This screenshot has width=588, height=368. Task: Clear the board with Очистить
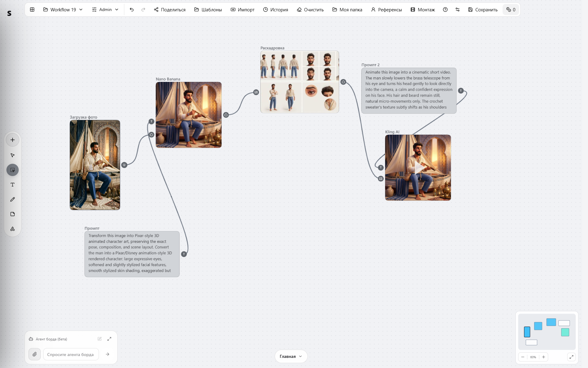click(x=310, y=10)
